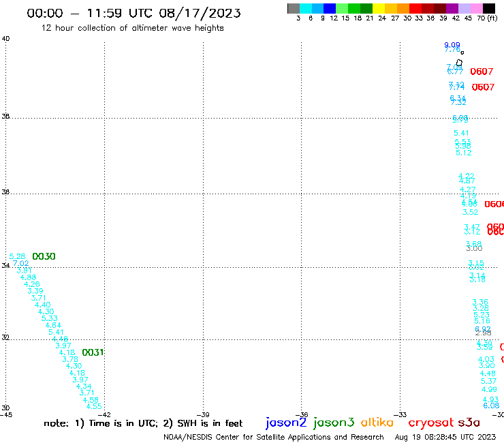Screen dimensions: 504x443
Task: Click the 7.32 wave height value
Action: click(x=458, y=103)
